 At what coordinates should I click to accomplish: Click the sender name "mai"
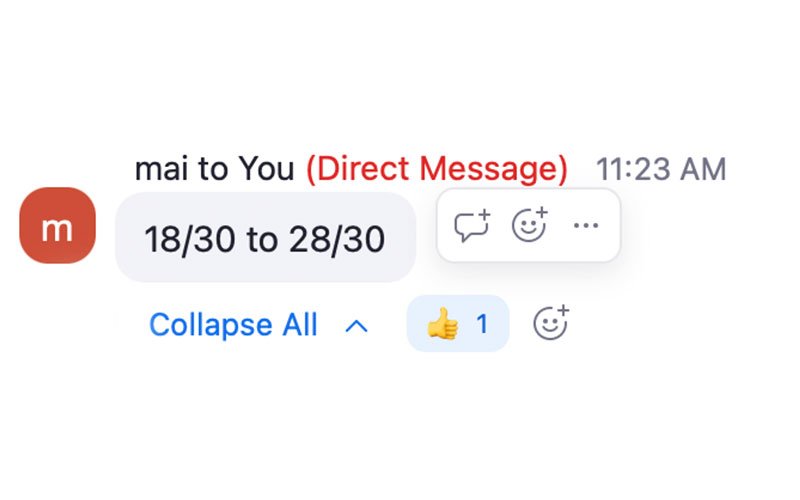coord(161,169)
